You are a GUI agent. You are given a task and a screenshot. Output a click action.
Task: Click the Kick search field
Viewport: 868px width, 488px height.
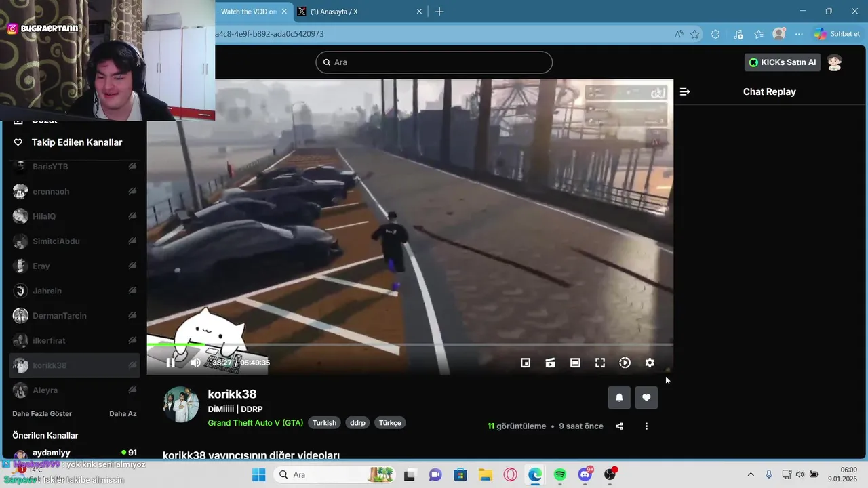click(x=434, y=62)
